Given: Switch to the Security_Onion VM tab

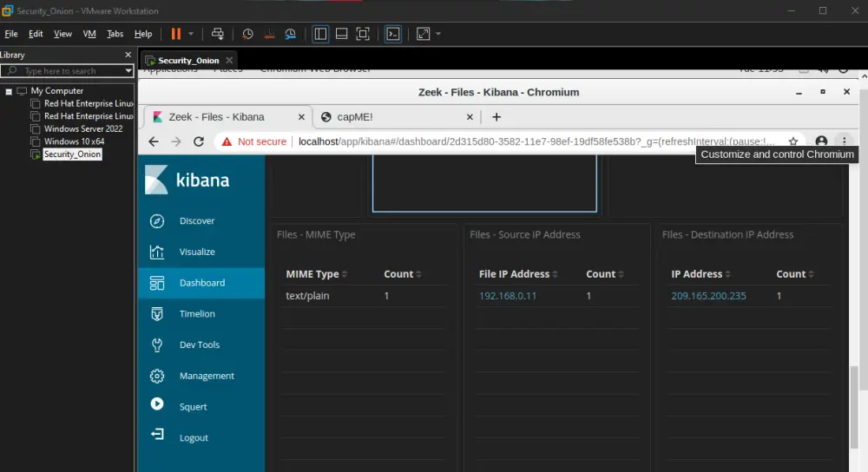Looking at the screenshot, I should 188,61.
